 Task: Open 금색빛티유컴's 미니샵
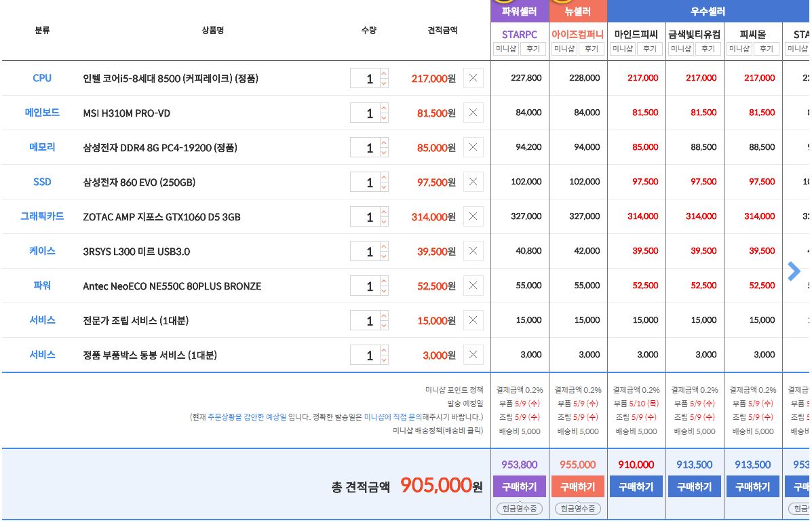coord(681,49)
